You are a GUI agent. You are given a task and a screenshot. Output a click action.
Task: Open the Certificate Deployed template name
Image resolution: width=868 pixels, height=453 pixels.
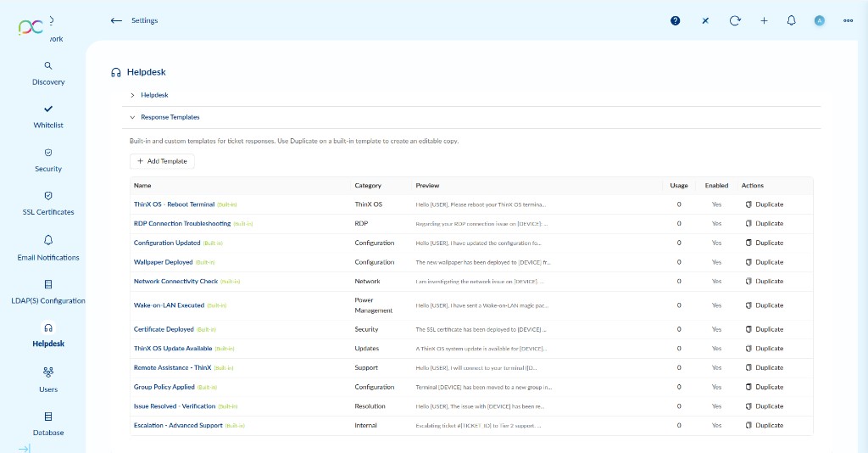coord(164,329)
